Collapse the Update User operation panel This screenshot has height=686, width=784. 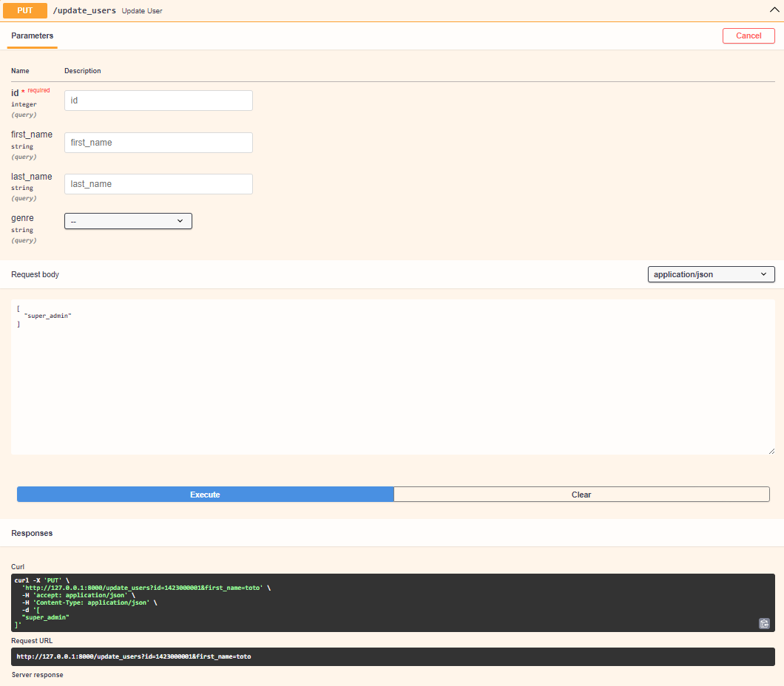point(774,10)
